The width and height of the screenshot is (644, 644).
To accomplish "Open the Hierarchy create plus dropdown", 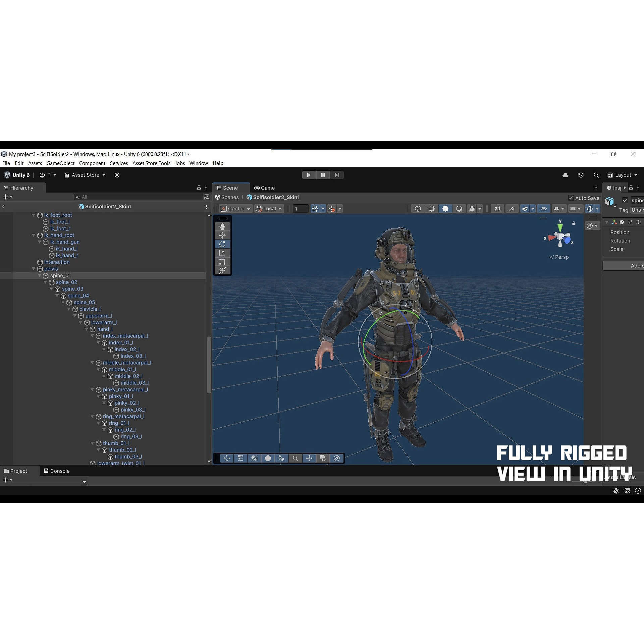I will tap(8, 197).
